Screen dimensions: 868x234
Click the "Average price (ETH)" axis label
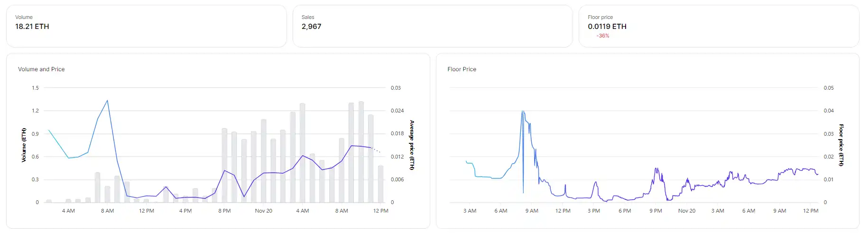click(412, 145)
